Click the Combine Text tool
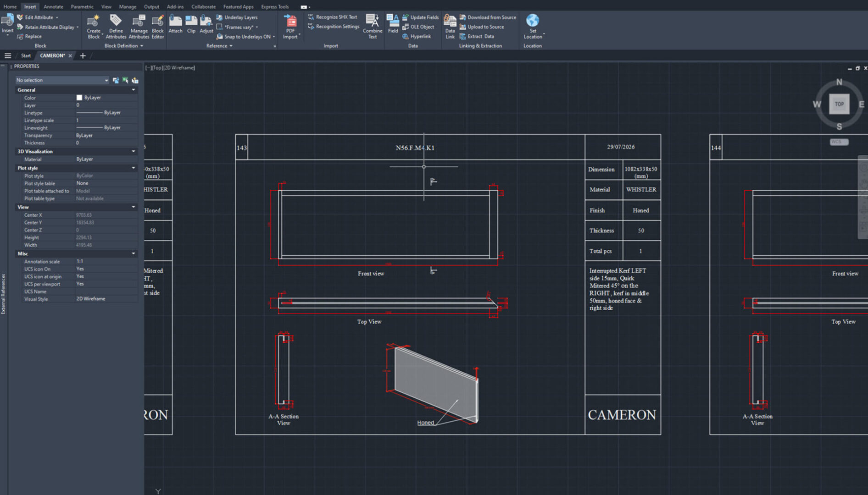 pos(372,27)
